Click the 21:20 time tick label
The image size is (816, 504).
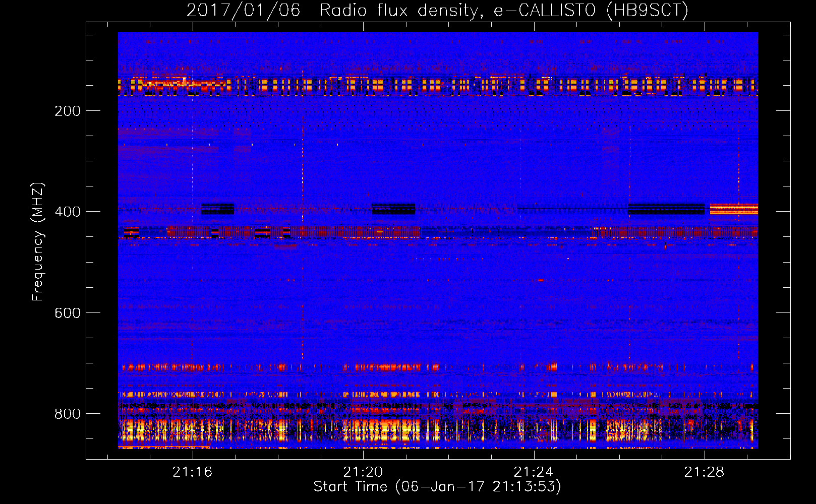click(x=363, y=472)
